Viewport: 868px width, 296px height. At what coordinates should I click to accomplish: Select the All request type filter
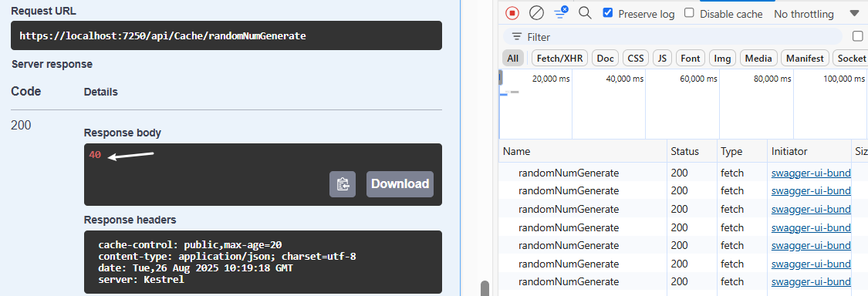tap(512, 58)
